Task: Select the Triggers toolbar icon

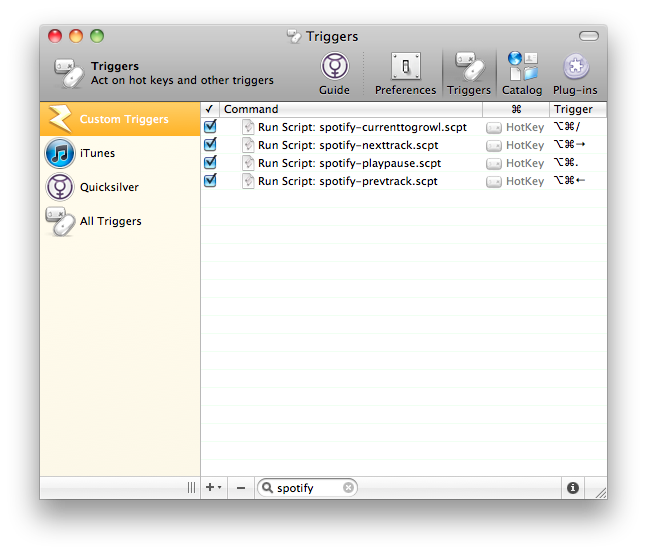Action: 469,66
